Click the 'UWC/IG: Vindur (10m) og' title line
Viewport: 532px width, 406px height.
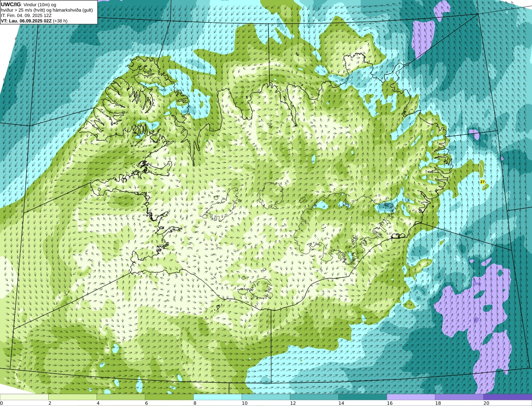tap(29, 4)
